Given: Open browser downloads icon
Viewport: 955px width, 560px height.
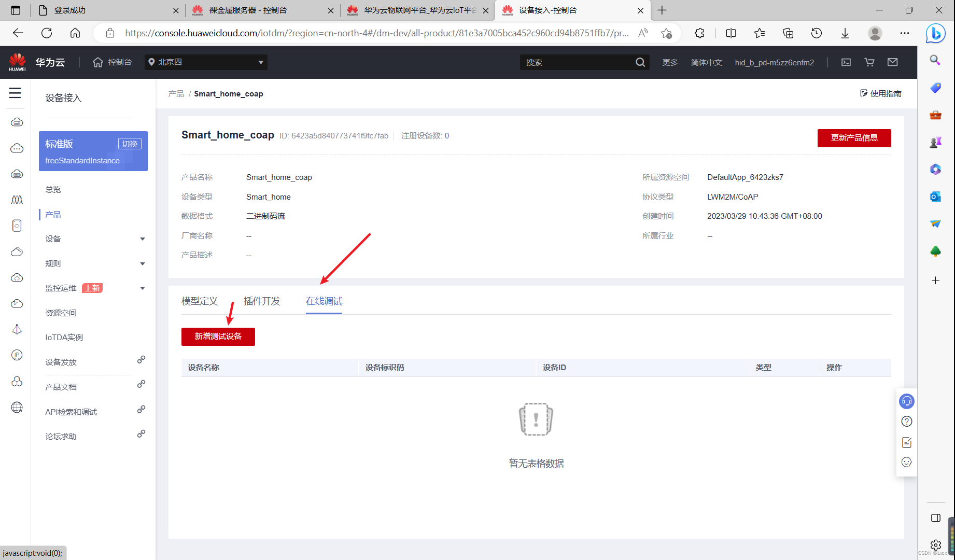Looking at the screenshot, I should pyautogui.click(x=845, y=33).
